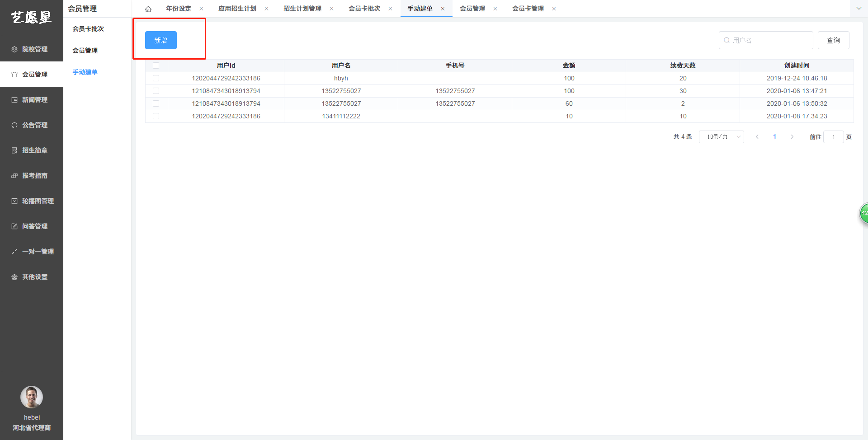Close the 年份设定 tab
868x440 pixels.
[x=201, y=9]
